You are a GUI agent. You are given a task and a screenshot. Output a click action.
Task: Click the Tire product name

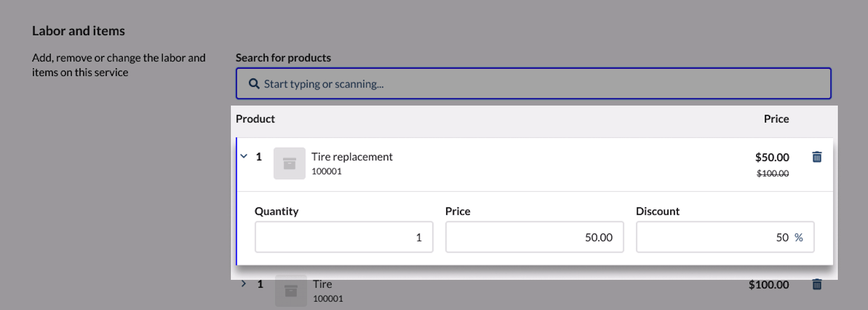(322, 284)
